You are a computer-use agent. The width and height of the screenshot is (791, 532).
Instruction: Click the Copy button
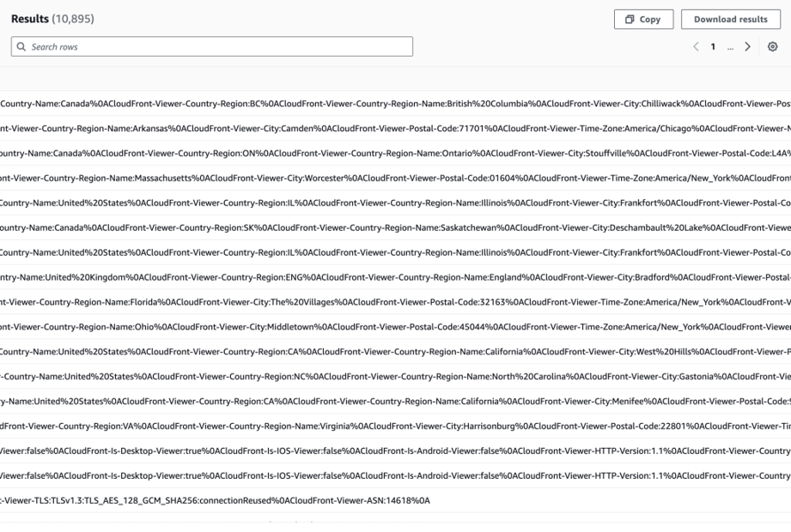point(643,19)
